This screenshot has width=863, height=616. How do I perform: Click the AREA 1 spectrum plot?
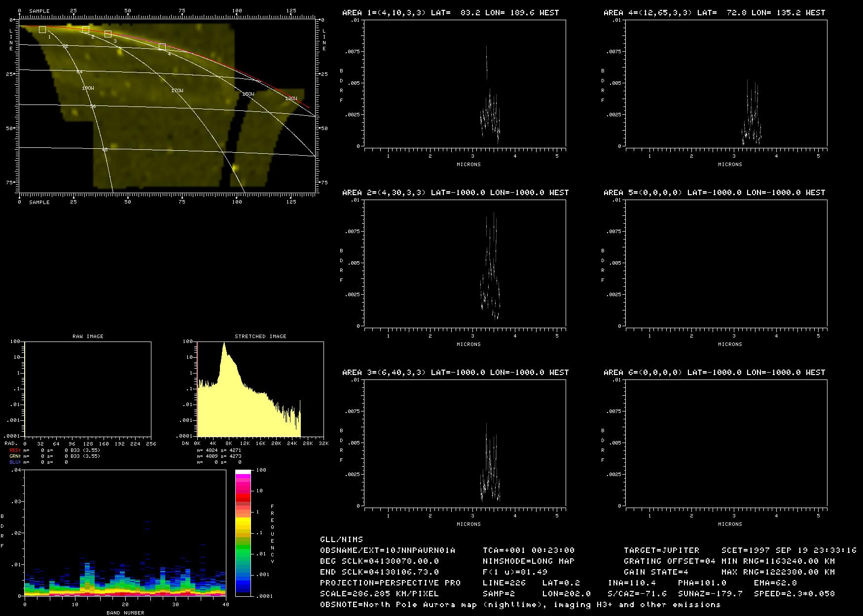(465, 83)
